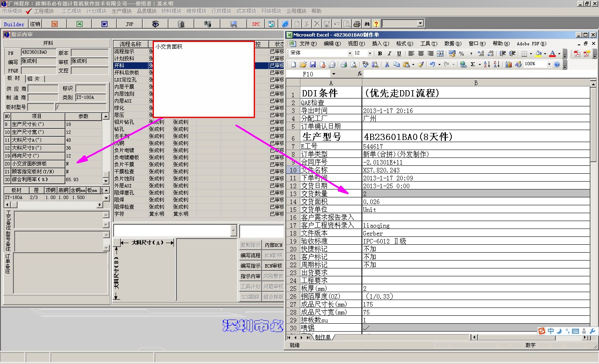
Task: Click the Font Color A icon
Action: click(x=552, y=54)
